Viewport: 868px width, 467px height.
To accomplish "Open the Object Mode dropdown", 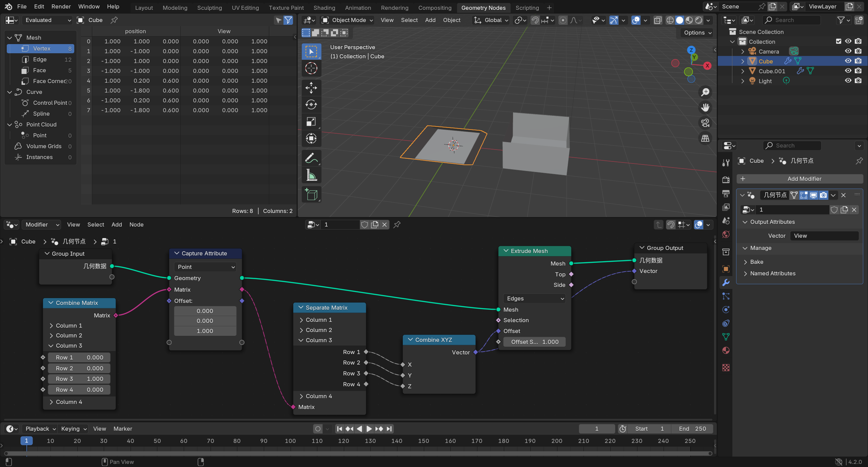I will 347,20.
